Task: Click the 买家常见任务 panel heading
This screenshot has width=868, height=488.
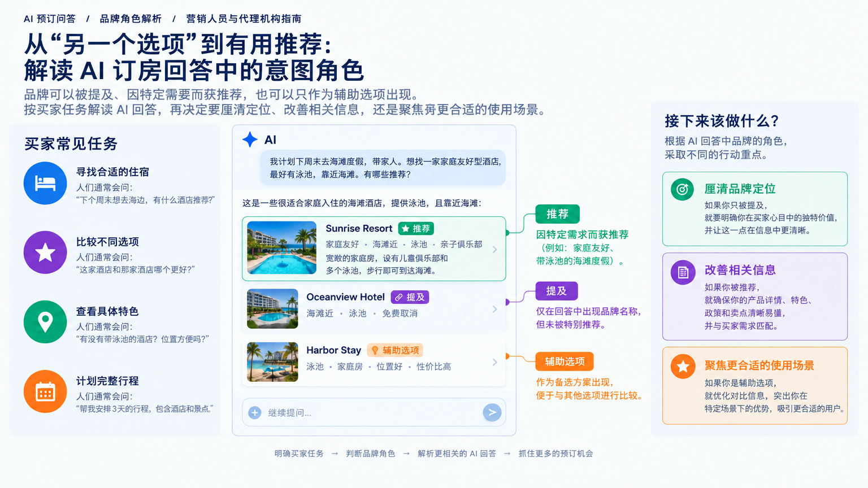Action: [71, 144]
